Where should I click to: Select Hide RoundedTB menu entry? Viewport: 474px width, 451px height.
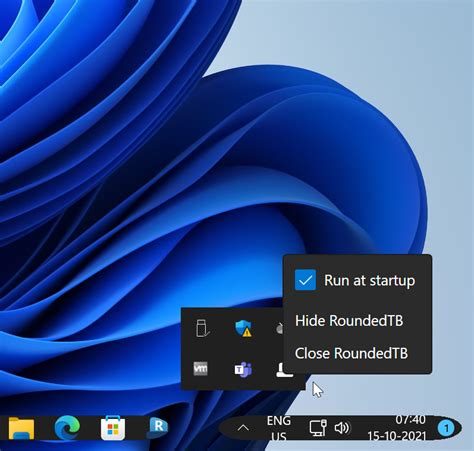pyautogui.click(x=349, y=321)
